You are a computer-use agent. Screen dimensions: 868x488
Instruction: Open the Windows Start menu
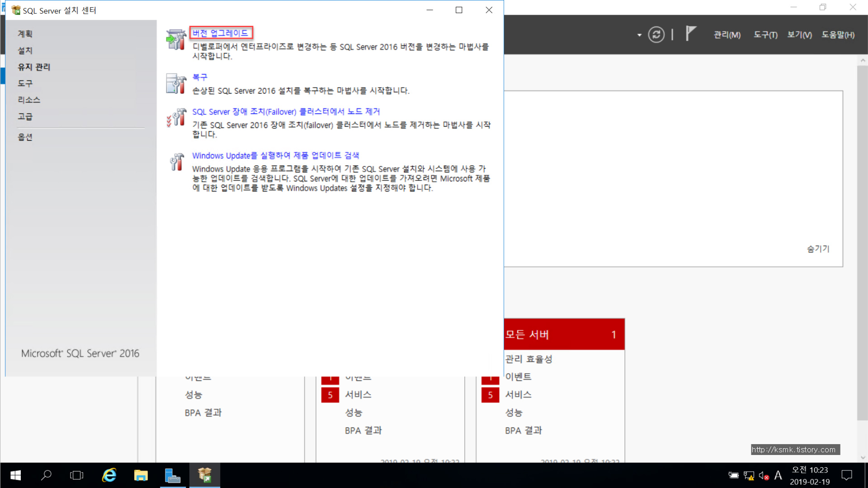[x=15, y=475]
